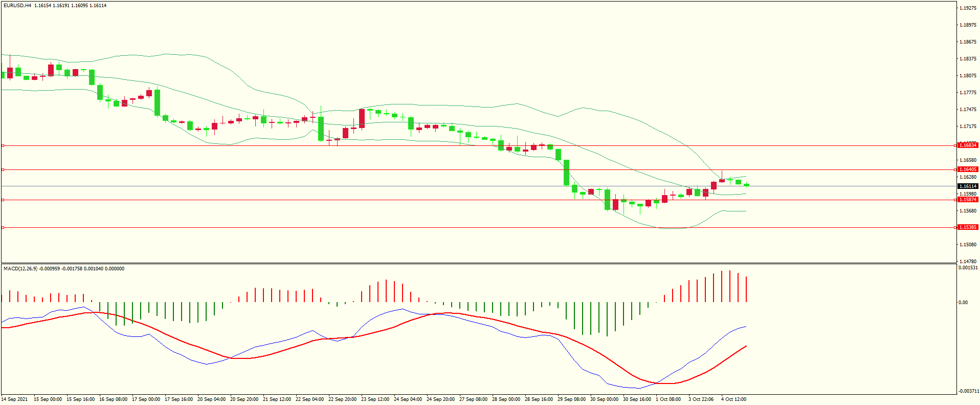980x405 pixels.
Task: Select the red 1.16834 price level tag
Action: 968,145
